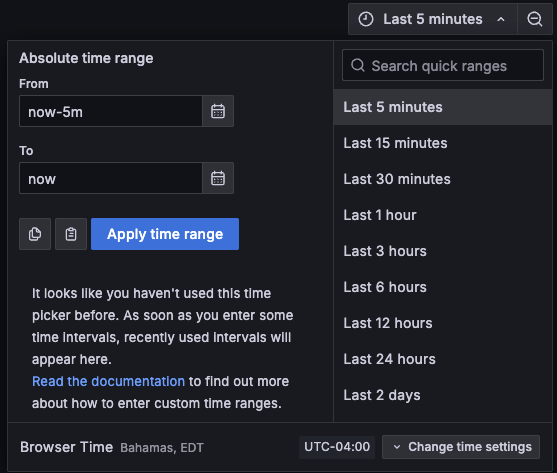557x473 pixels.
Task: Open the calendar picker for From field
Action: click(218, 111)
